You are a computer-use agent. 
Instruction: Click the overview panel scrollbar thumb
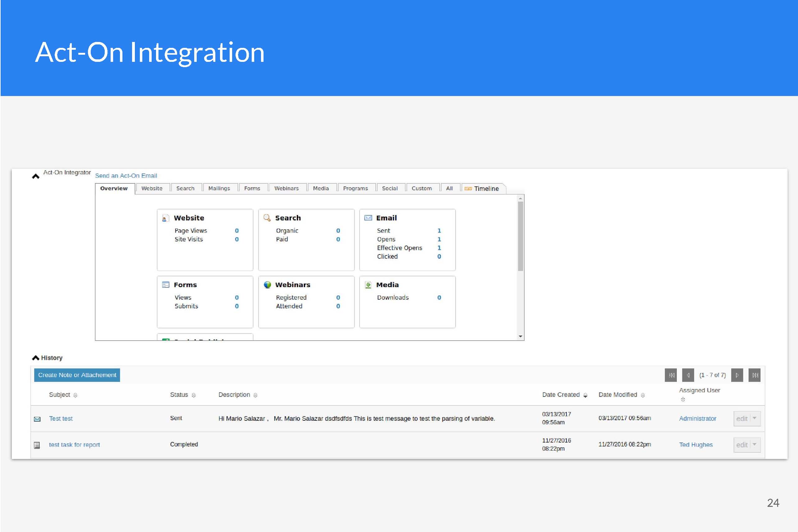[521, 236]
